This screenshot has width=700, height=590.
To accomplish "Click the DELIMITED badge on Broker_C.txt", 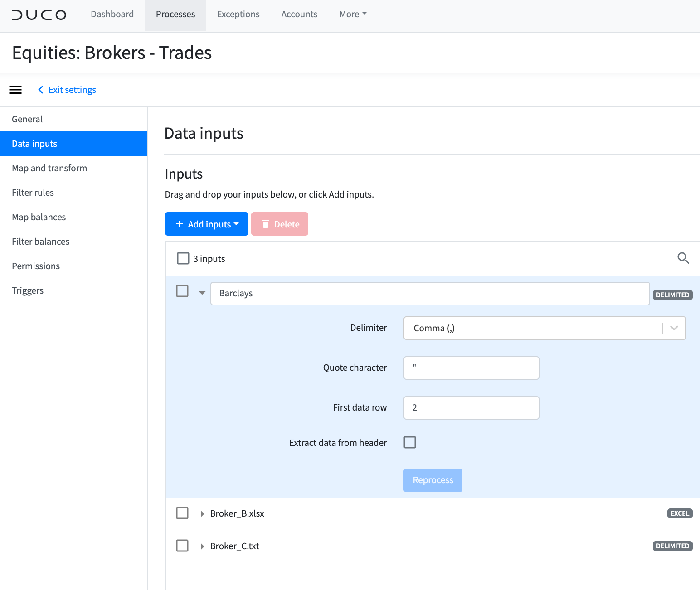I will tap(673, 546).
